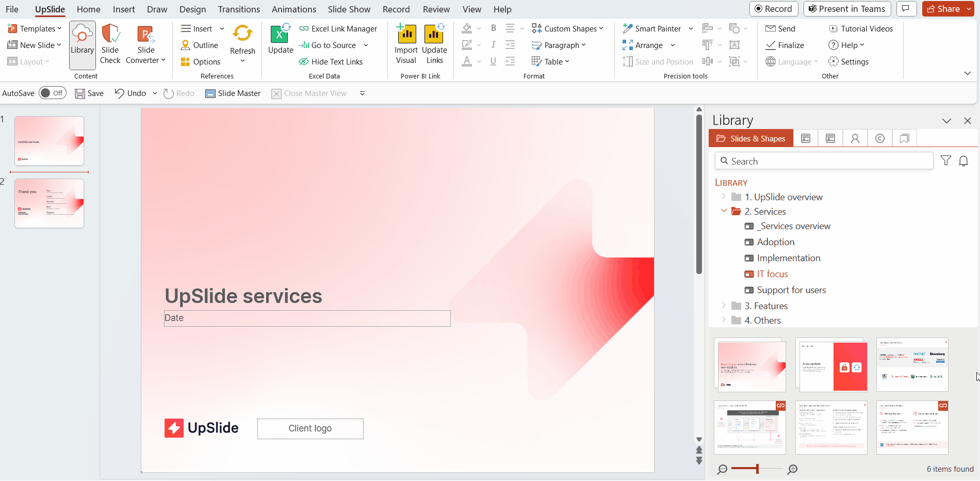Open the References Options
This screenshot has width=980, height=481.
(x=200, y=62)
